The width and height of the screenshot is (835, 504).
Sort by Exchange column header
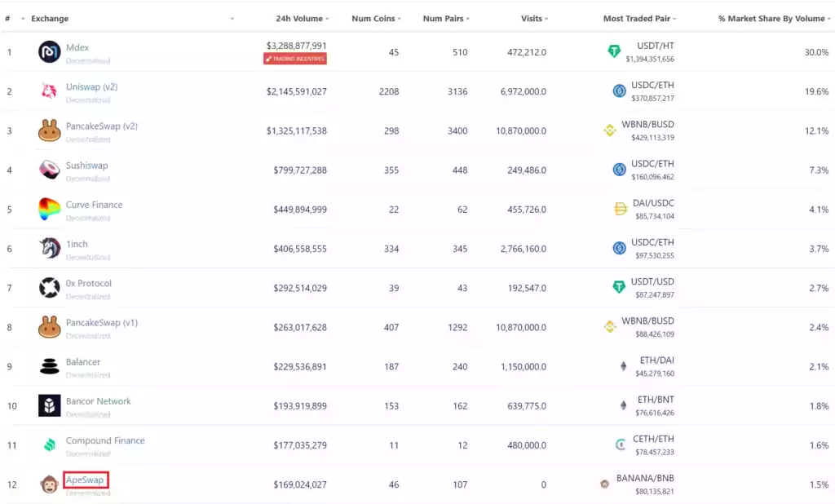coord(50,19)
